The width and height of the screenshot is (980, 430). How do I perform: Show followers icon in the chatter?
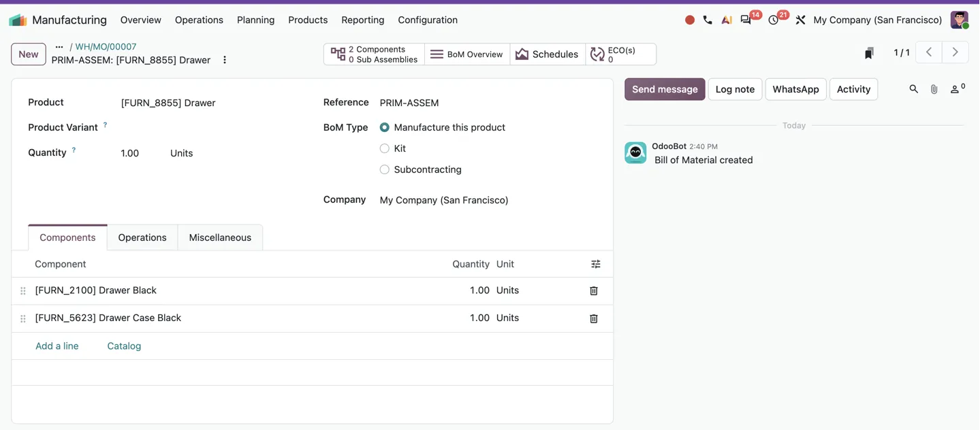957,88
